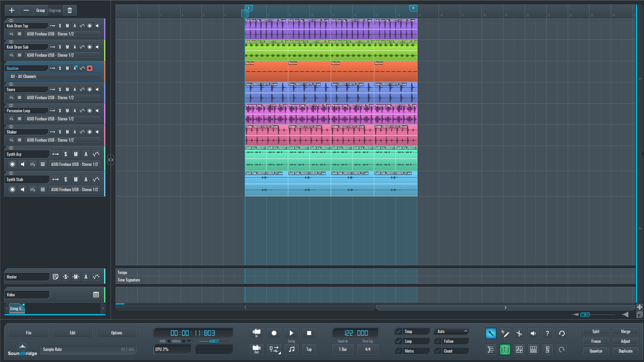Open the automation editor view icon

(x=519, y=350)
